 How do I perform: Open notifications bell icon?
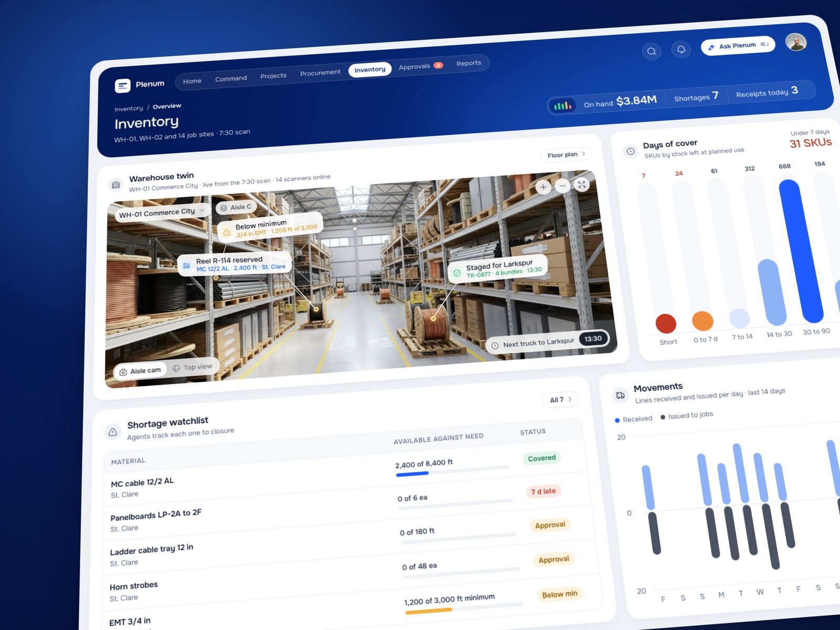681,49
